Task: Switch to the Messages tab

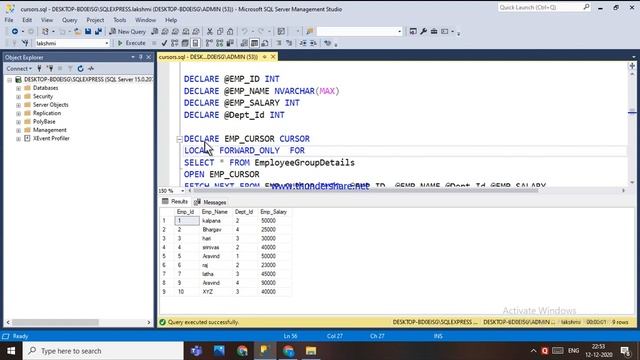Action: (210, 202)
